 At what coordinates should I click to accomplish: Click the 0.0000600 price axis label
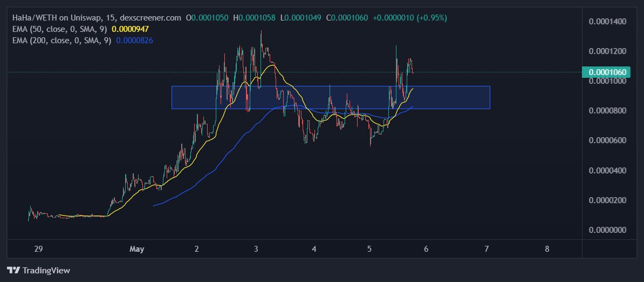[x=607, y=140]
